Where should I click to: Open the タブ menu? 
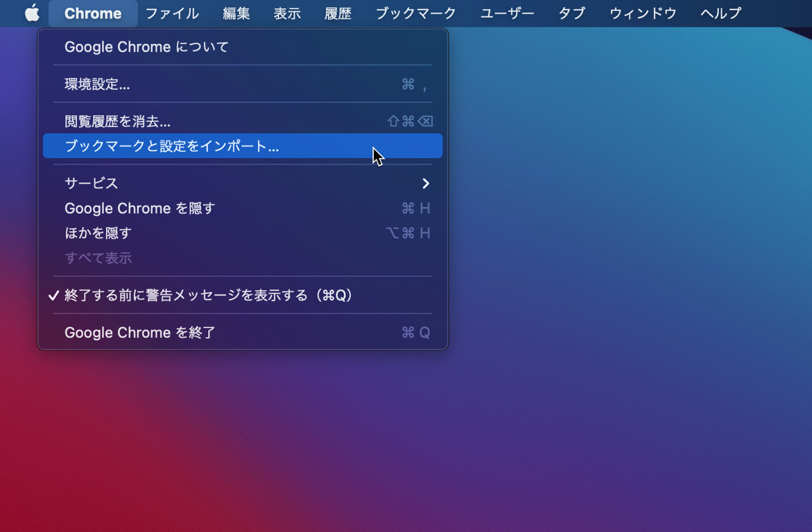point(572,13)
